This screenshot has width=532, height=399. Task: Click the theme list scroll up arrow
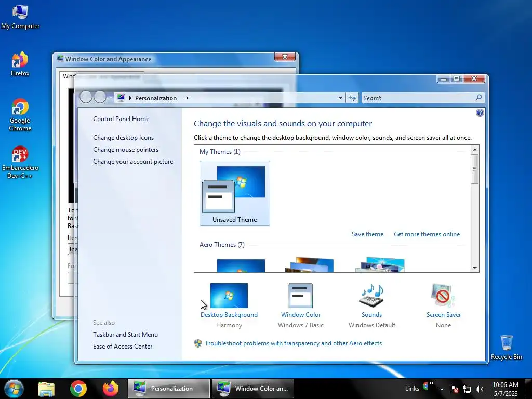point(475,149)
